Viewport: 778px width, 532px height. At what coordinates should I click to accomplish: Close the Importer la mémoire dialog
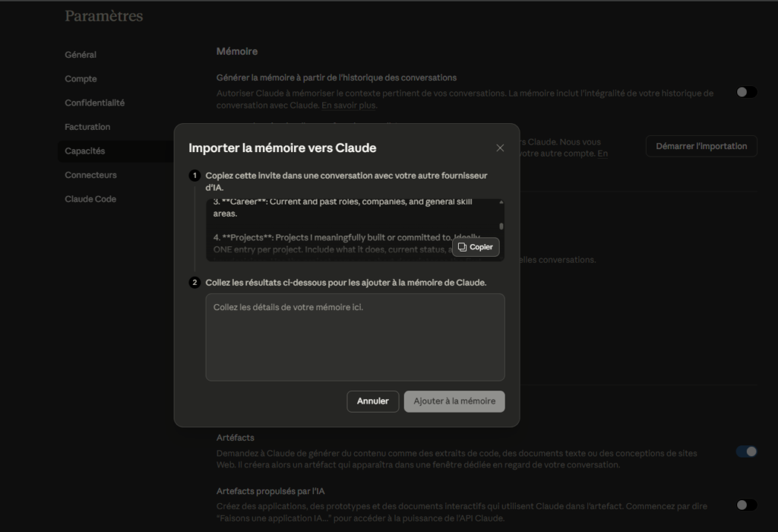[x=500, y=148]
